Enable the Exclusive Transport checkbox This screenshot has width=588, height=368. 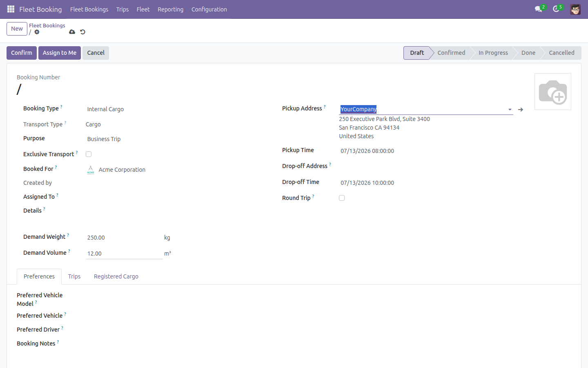(x=89, y=154)
